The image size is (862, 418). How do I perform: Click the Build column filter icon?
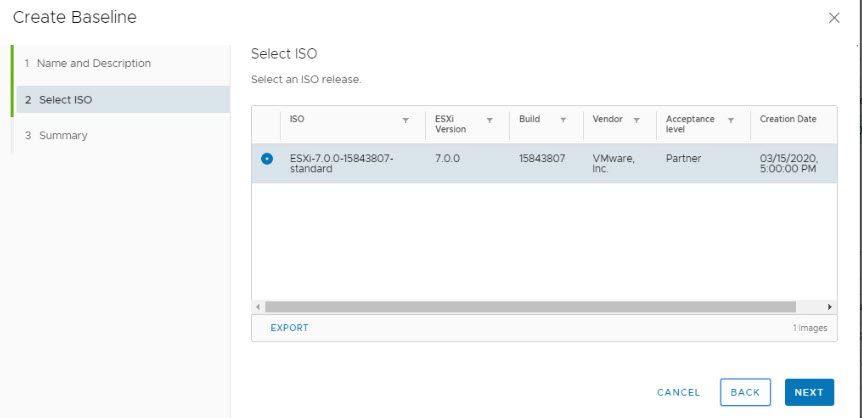coord(563,120)
